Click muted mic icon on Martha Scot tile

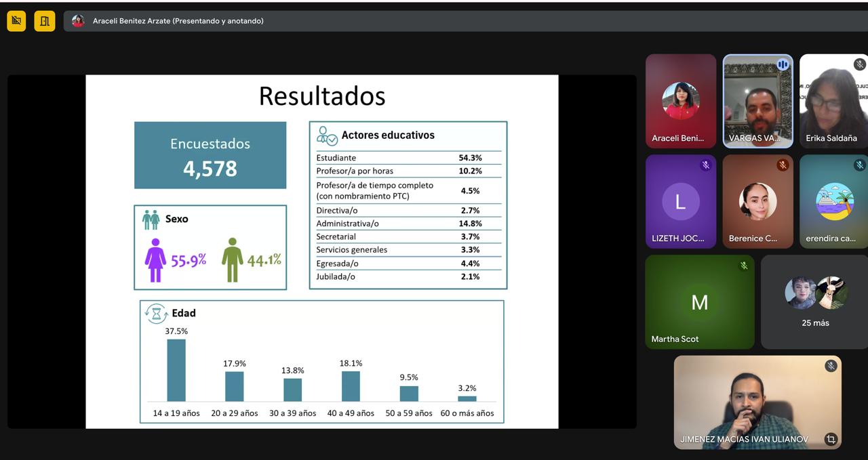coord(744,266)
